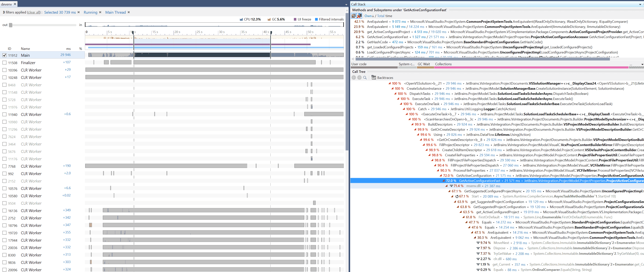Select the Main thread row
The width and height of the screenshot is (644, 272).
tap(42, 55)
